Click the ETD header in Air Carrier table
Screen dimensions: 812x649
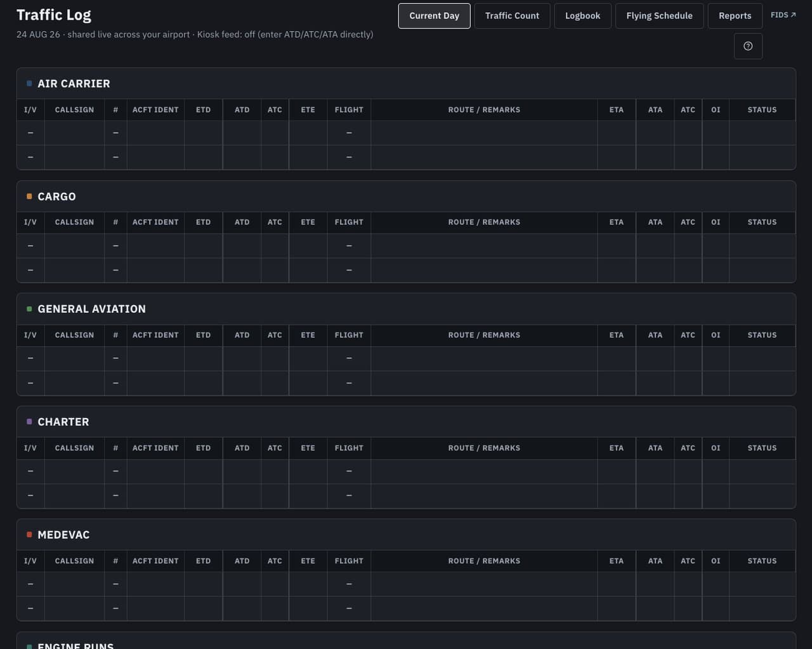pyautogui.click(x=203, y=110)
